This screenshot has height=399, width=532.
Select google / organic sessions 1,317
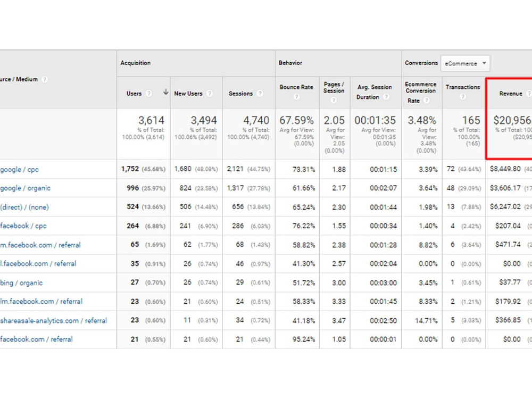[235, 188]
